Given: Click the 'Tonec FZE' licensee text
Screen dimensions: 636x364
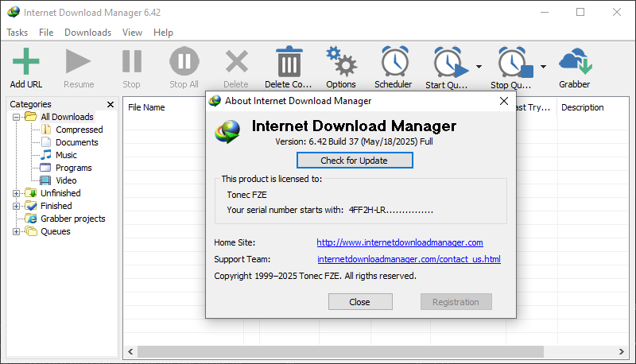Looking at the screenshot, I should coord(246,195).
